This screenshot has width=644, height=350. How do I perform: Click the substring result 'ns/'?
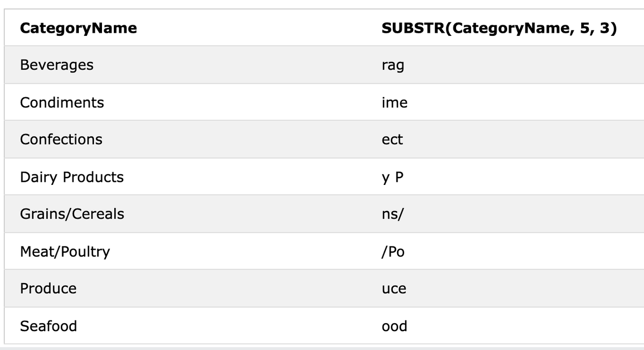click(x=392, y=214)
